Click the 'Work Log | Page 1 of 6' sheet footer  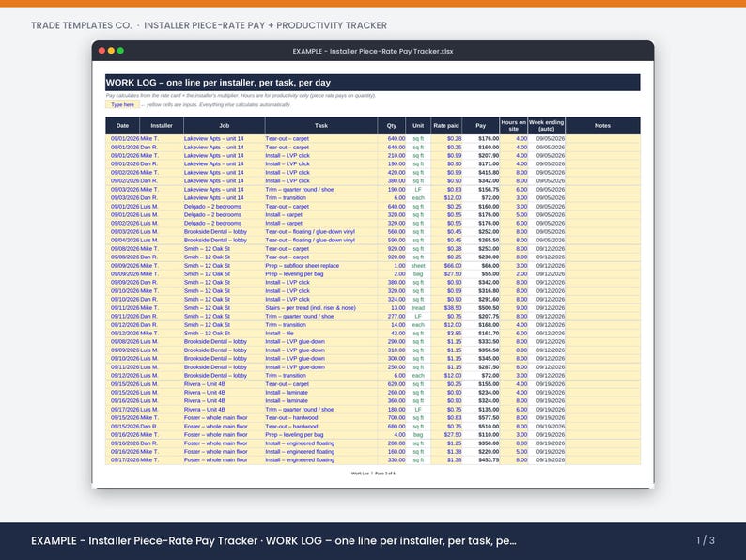click(373, 474)
